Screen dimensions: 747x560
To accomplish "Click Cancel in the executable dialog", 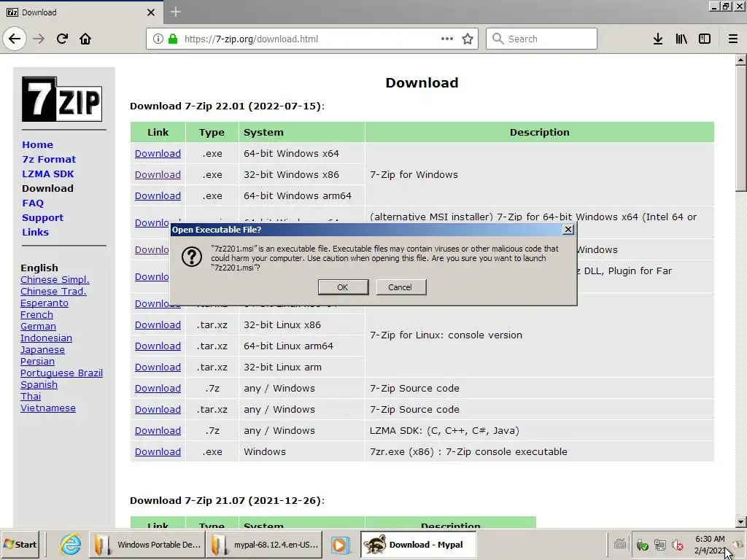I will pos(400,287).
